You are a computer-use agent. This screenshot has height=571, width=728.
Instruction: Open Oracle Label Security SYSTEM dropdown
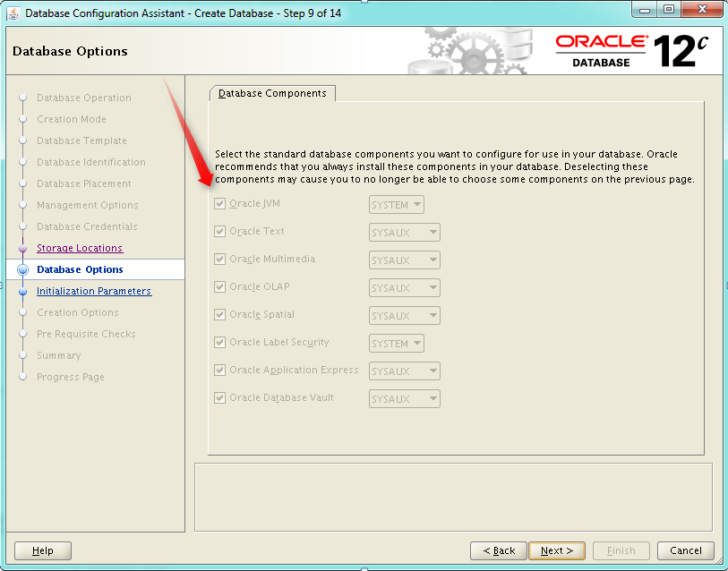[396, 344]
